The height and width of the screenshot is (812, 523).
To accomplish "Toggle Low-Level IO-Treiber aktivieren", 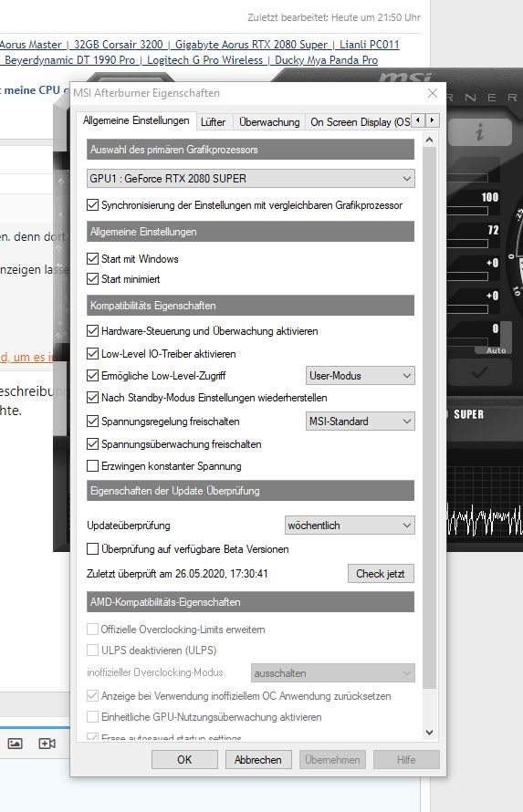I will coord(92,354).
